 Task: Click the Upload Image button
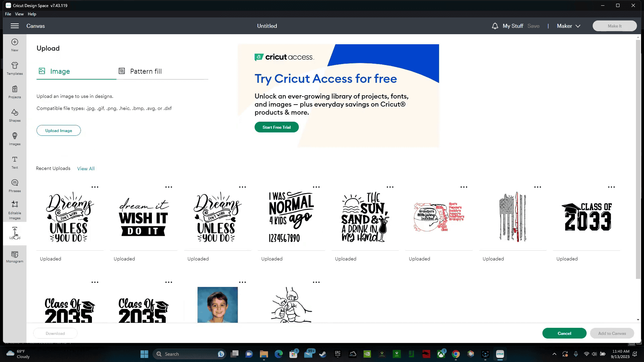coord(59,130)
